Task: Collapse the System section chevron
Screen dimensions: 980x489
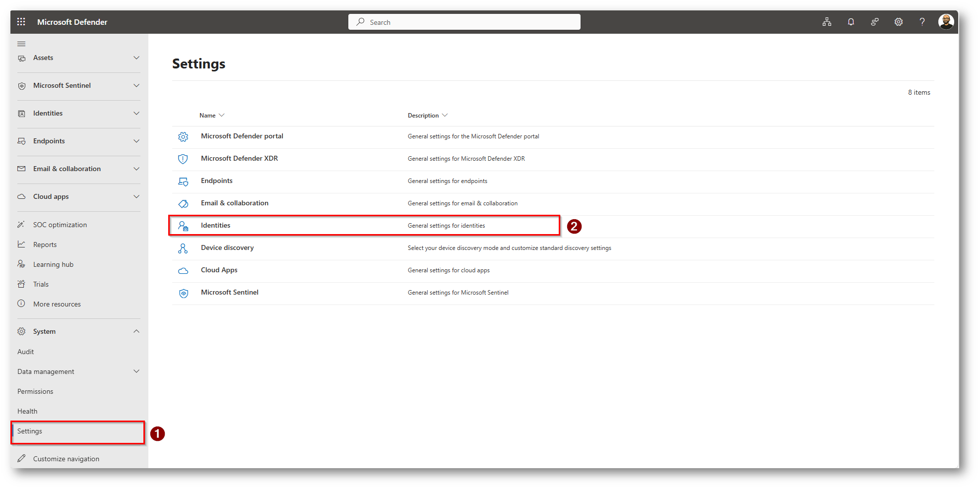Action: pyautogui.click(x=136, y=331)
